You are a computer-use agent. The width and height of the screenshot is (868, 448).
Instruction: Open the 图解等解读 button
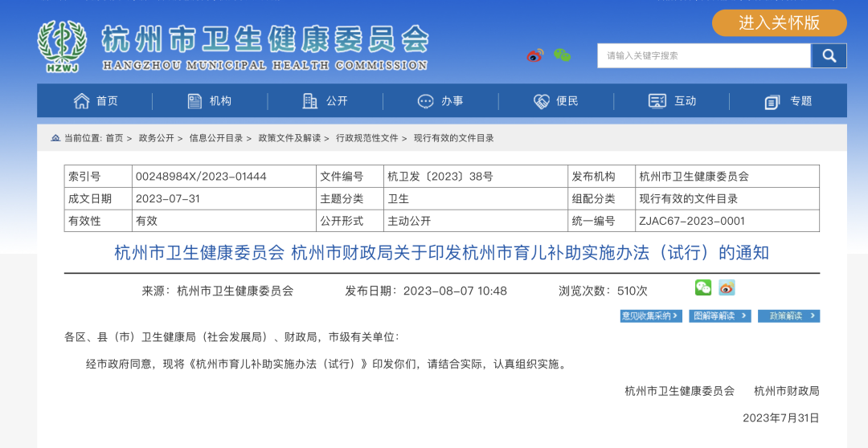click(720, 316)
